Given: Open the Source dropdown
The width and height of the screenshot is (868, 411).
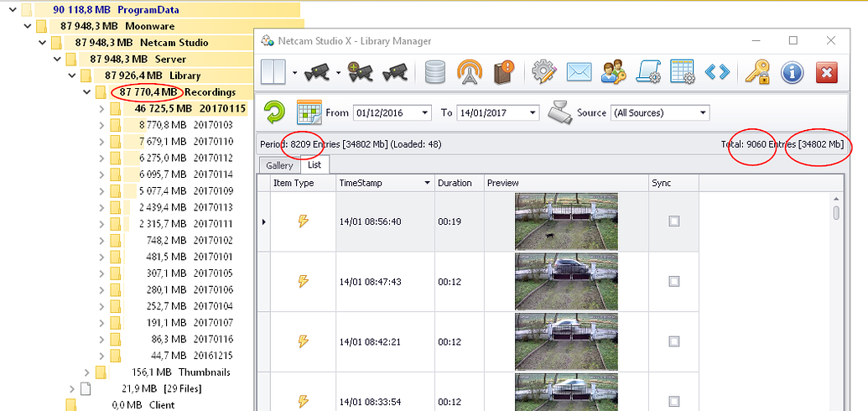Looking at the screenshot, I should [702, 112].
